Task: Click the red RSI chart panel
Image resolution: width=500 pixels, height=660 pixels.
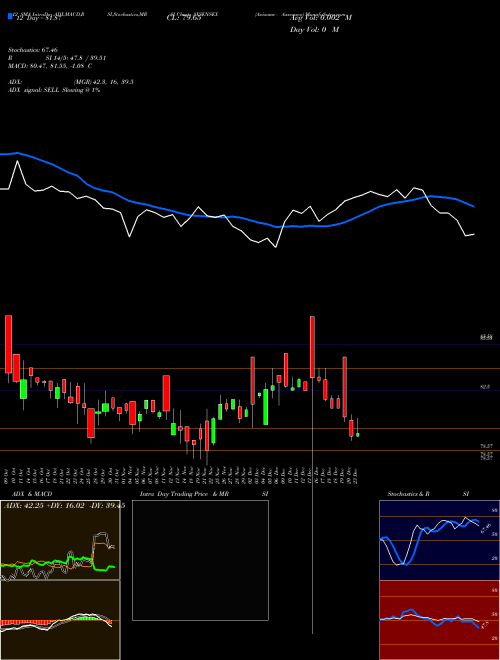Action: coord(439,620)
